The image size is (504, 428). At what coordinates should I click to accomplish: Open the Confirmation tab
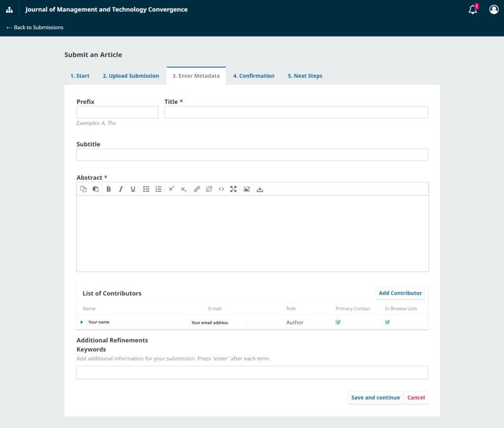click(253, 76)
